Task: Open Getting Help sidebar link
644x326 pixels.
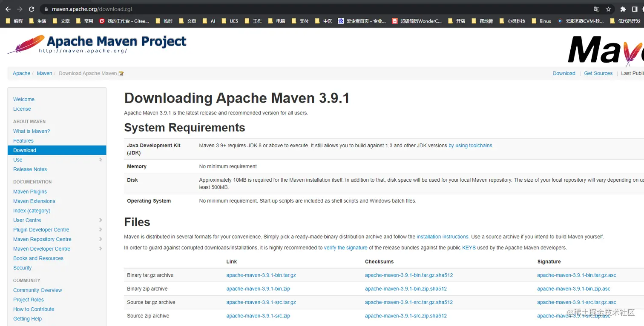Action: coord(28,319)
